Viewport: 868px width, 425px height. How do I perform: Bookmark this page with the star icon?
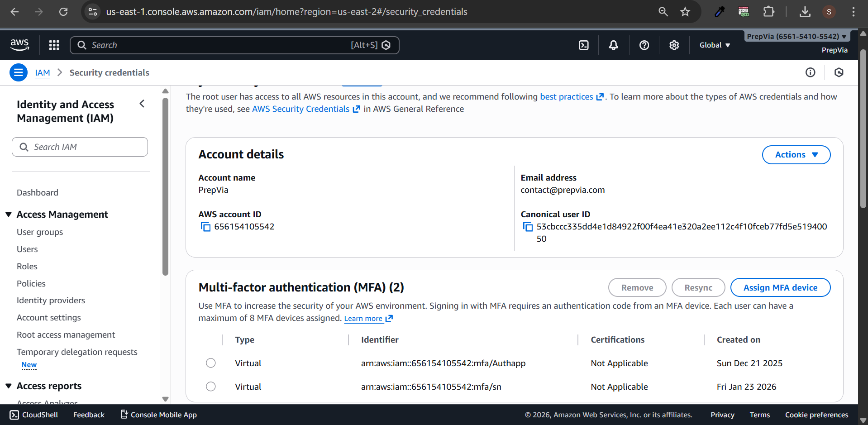pos(685,12)
